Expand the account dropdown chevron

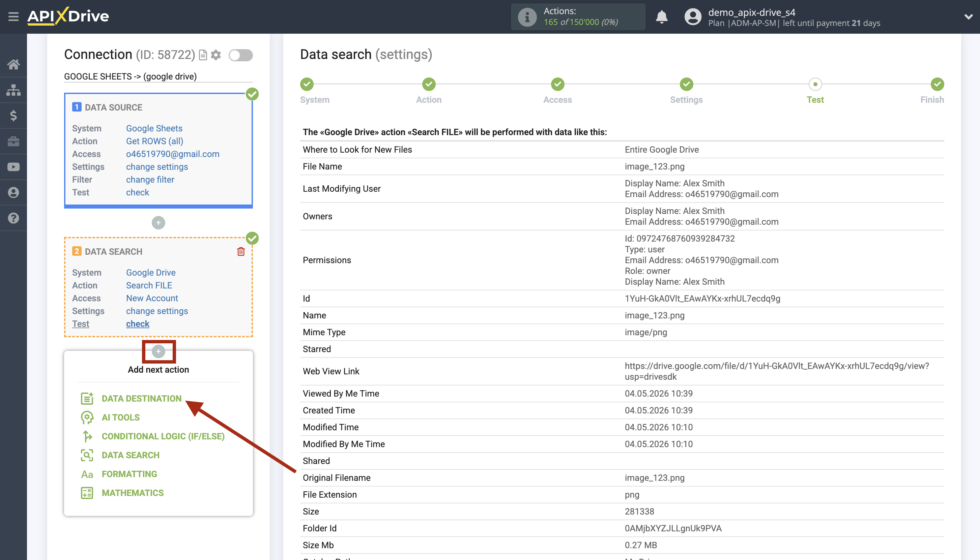969,17
